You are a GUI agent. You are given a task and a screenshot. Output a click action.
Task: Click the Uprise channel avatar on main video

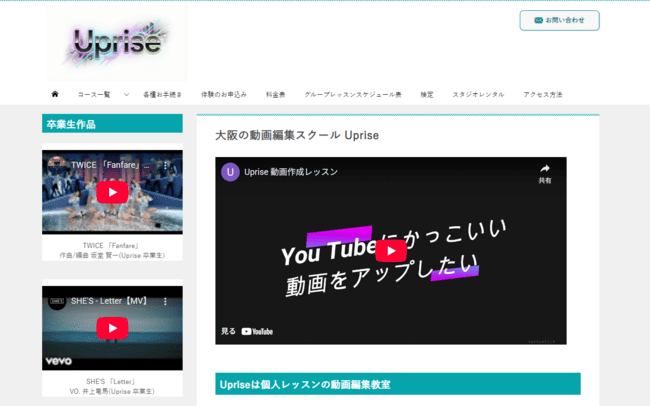coord(230,172)
